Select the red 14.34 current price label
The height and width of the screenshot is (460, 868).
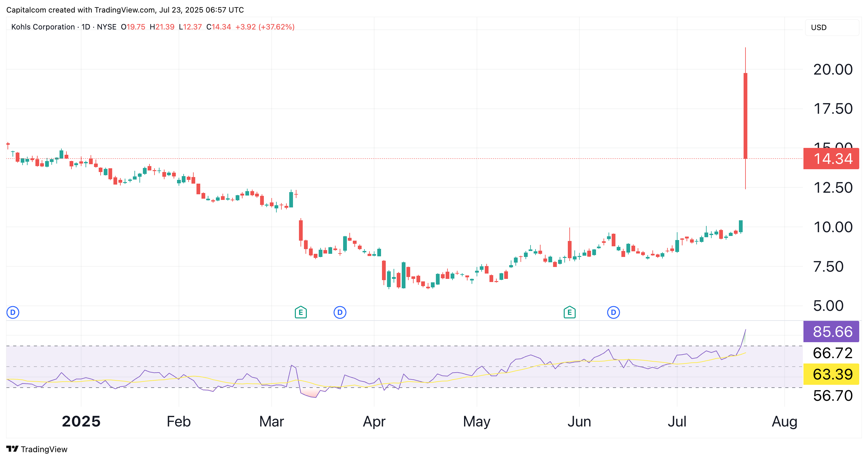tap(831, 158)
